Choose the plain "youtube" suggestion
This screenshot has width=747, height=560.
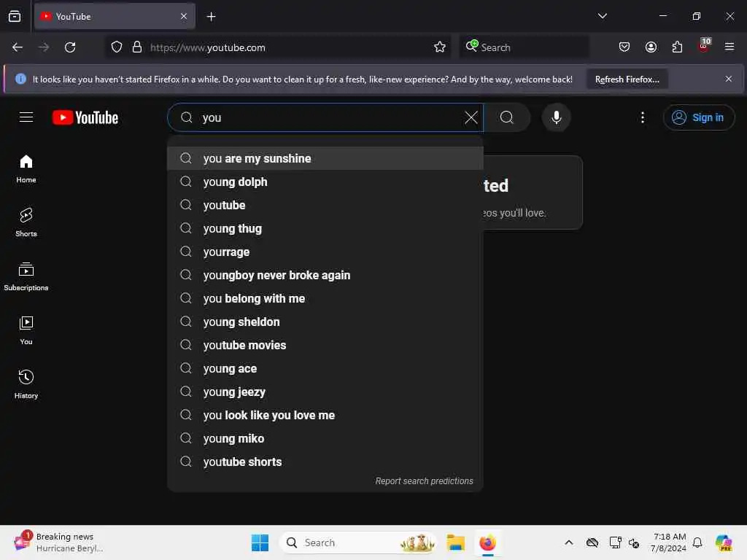pos(325,205)
